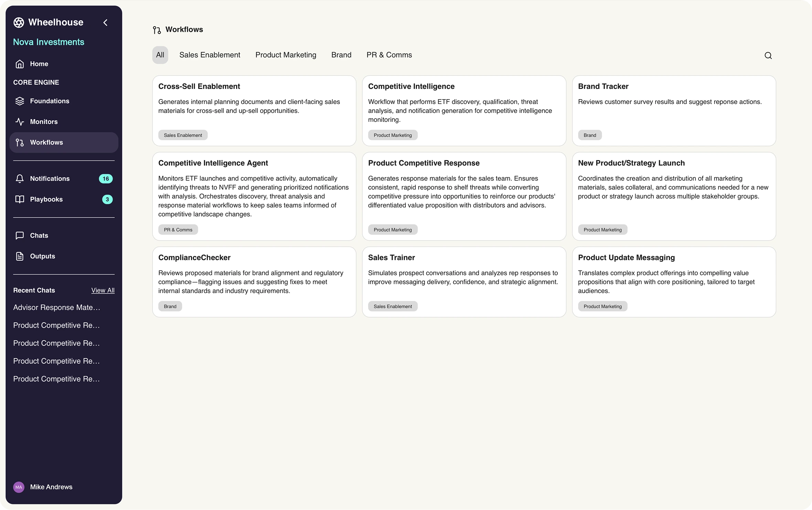
Task: Open Foundations via its layers icon
Action: [x=20, y=101]
